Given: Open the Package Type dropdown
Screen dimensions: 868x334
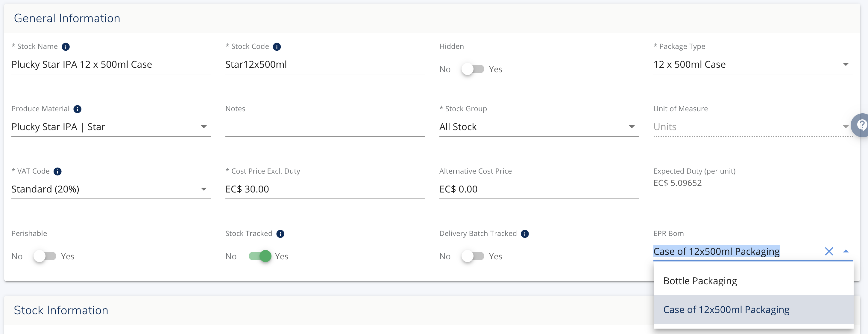Looking at the screenshot, I should [846, 64].
